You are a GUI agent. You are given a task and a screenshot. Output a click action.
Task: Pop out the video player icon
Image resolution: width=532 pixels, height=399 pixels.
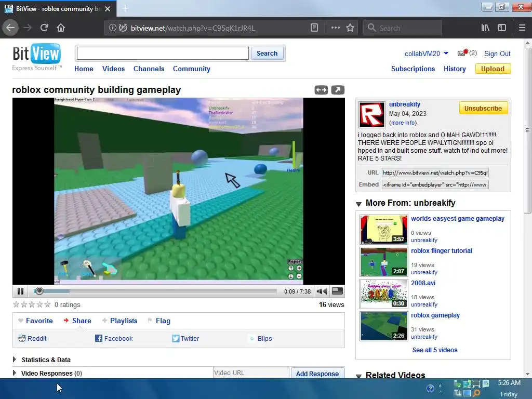coord(338,90)
